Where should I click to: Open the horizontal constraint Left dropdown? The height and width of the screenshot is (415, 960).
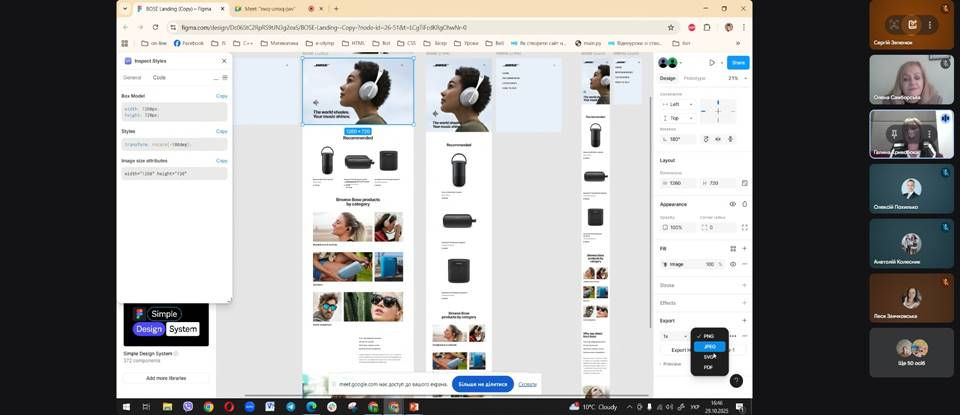(678, 105)
